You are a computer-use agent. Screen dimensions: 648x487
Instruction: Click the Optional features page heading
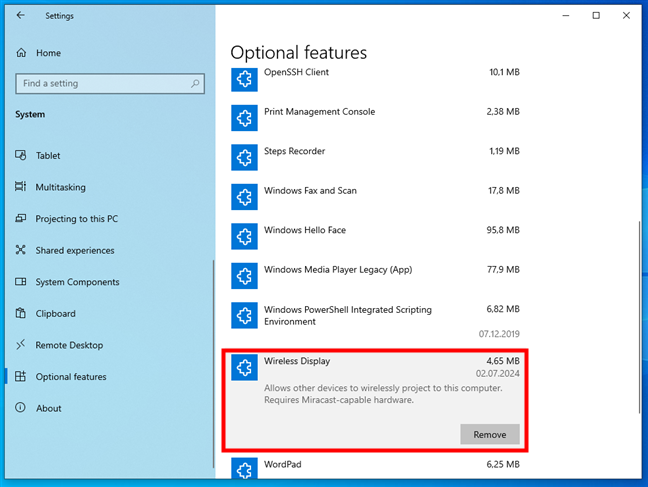298,53
